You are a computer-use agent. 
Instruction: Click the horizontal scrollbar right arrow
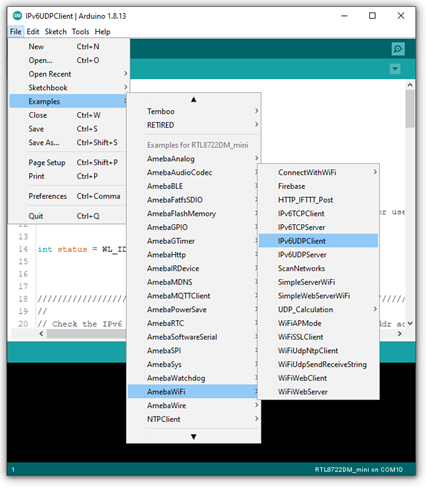tap(400, 334)
